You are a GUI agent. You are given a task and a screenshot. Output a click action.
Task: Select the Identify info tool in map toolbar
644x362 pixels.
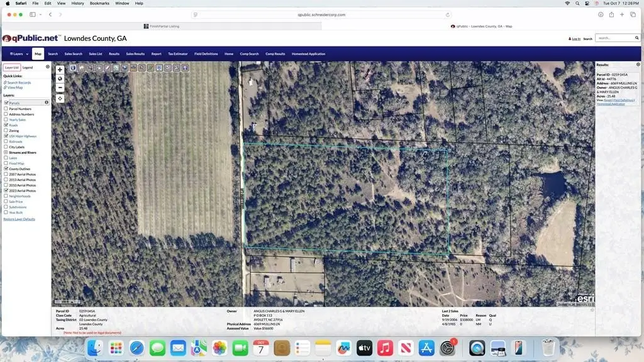click(x=73, y=68)
